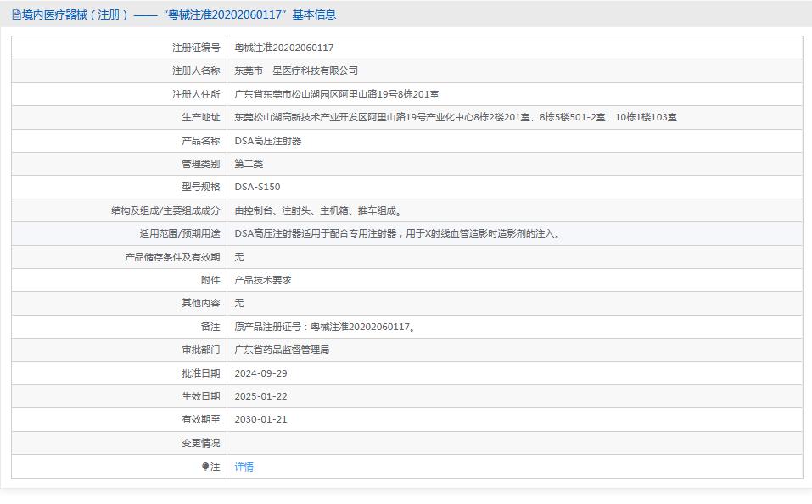This screenshot has width=812, height=504.
Task: Select effective date 2025-01-22
Action: tap(260, 396)
